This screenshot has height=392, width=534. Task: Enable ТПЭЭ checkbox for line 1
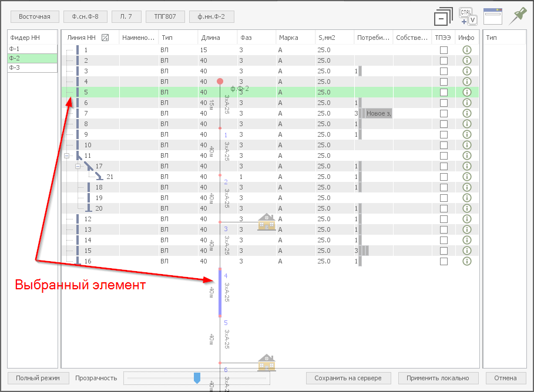tap(444, 50)
